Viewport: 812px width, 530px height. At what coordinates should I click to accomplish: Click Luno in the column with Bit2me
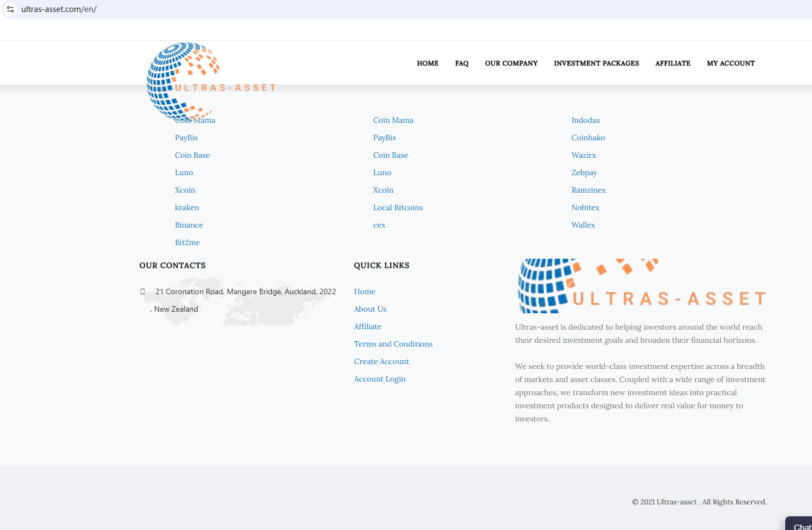184,172
